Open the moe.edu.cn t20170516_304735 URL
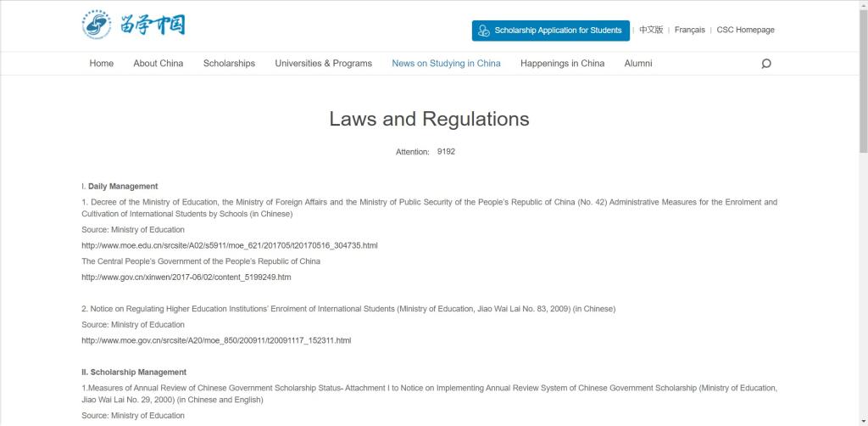The height and width of the screenshot is (426, 868). pyautogui.click(x=229, y=245)
